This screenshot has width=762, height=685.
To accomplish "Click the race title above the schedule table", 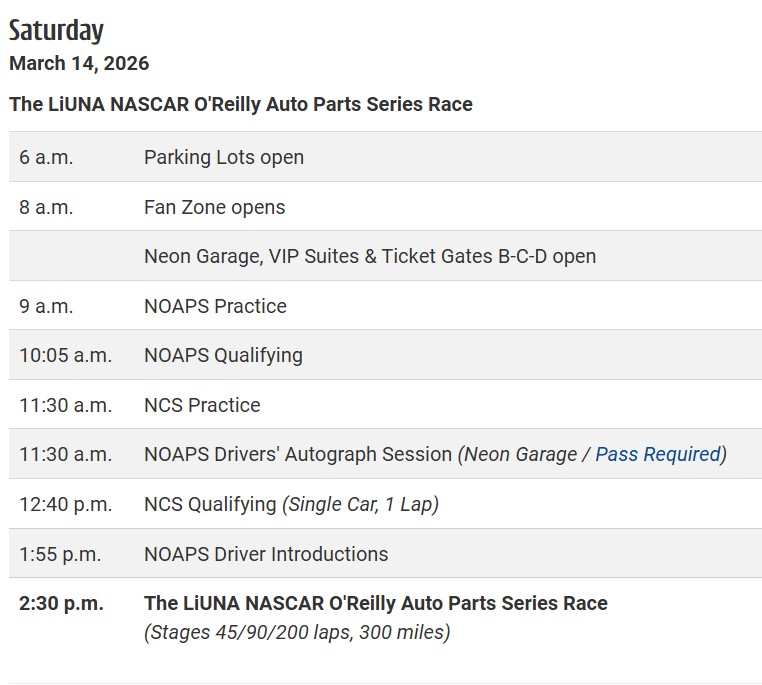I will 241,104.
